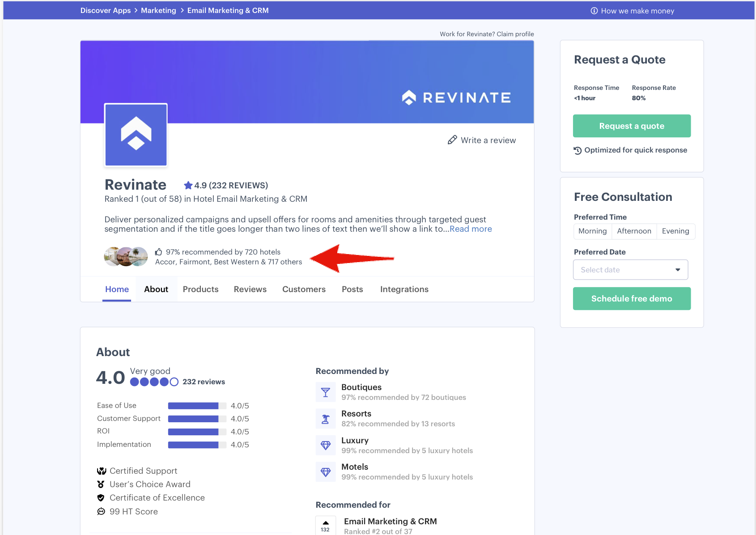756x535 pixels.
Task: Click the Revinate company name heading
Action: (136, 185)
